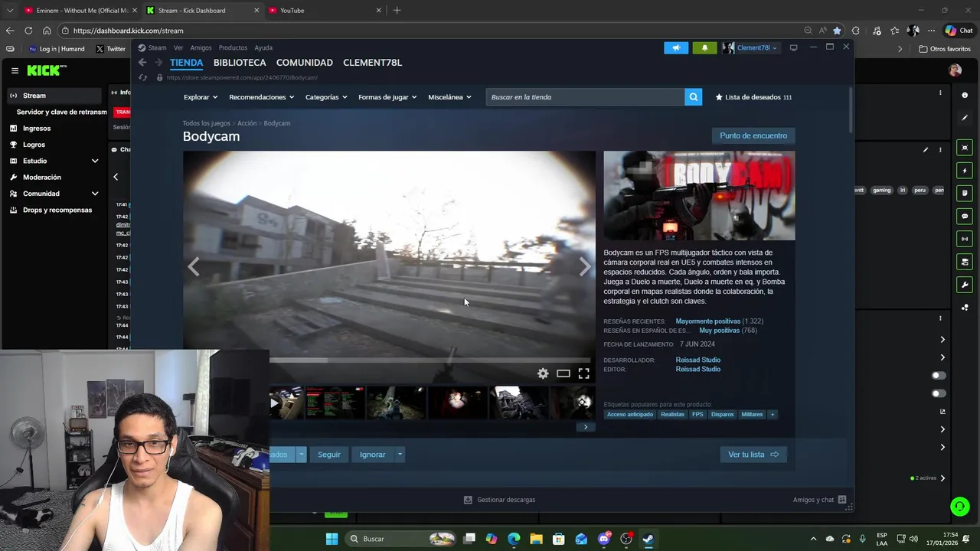Open the Recomendaciones dropdown
Screen dimensions: 980x551
262,97
